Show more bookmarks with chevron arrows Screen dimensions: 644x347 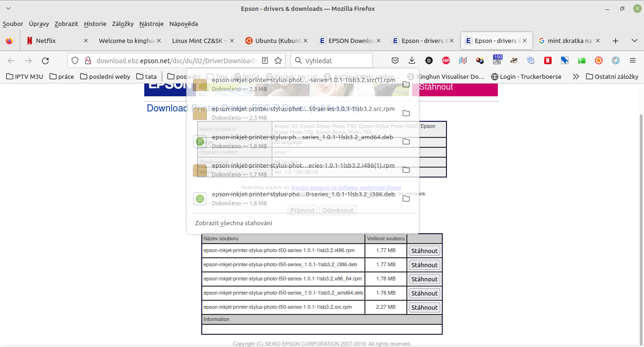[x=576, y=76]
